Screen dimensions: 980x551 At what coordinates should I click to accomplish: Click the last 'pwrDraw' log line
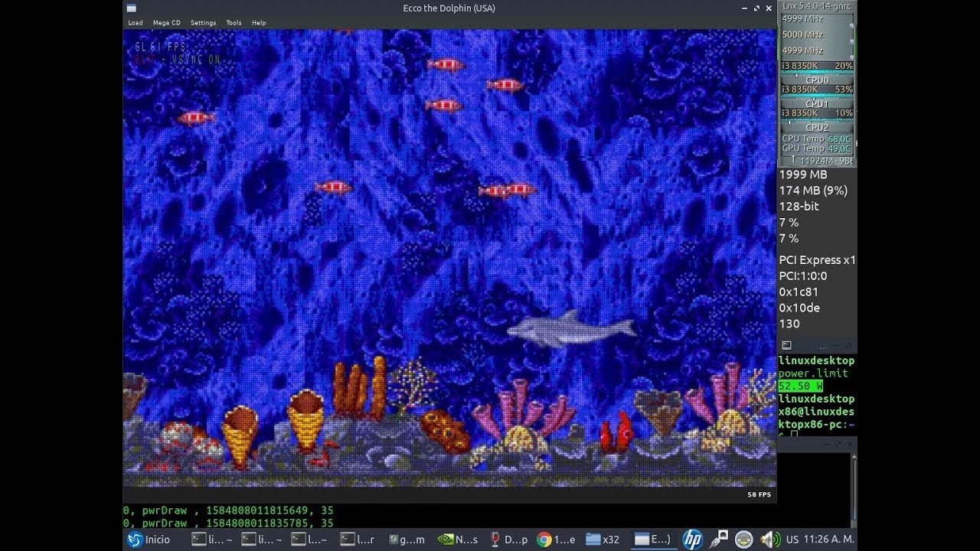point(228,523)
